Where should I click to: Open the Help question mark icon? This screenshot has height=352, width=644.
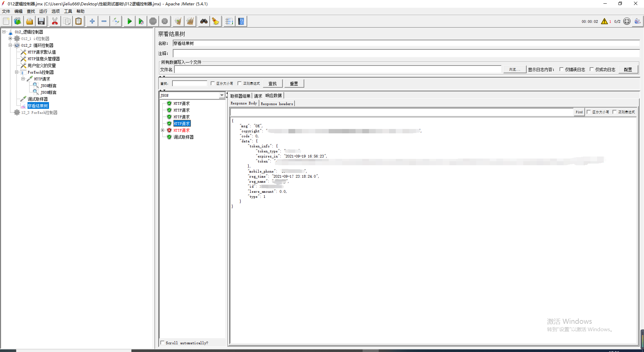tap(241, 21)
